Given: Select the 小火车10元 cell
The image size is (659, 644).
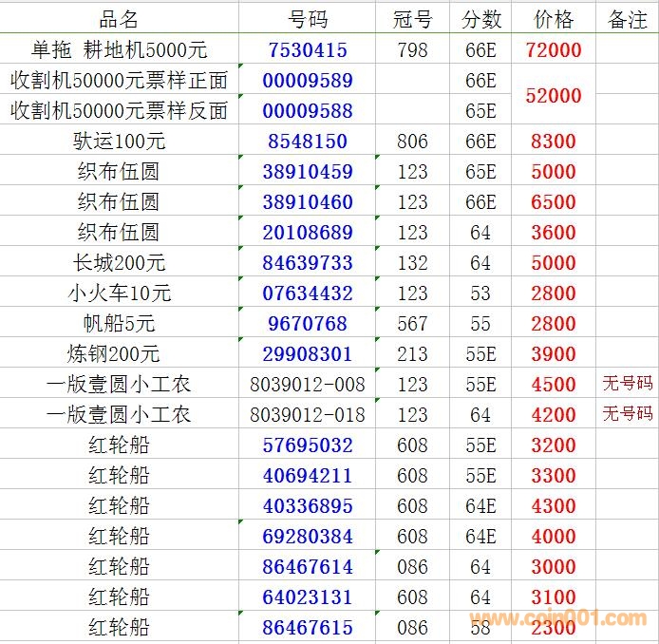Looking at the screenshot, I should [119, 294].
